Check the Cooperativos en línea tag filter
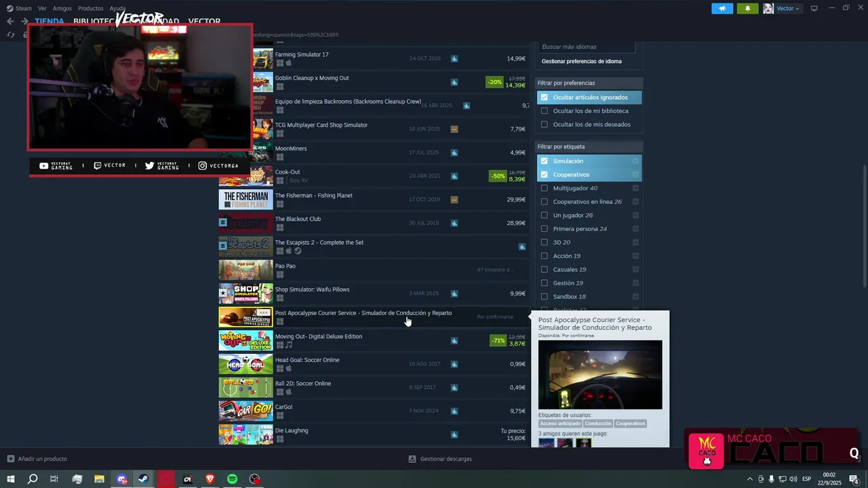 544,202
